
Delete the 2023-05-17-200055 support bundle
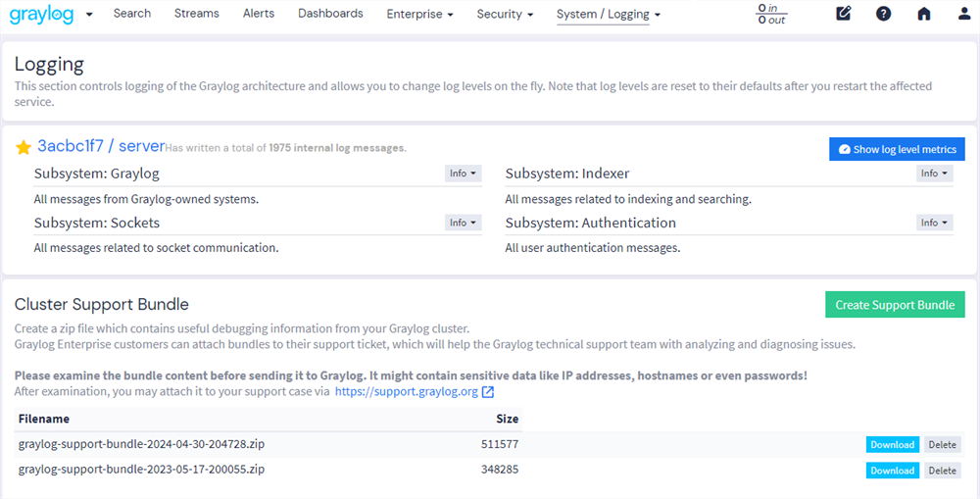pyautogui.click(x=943, y=471)
